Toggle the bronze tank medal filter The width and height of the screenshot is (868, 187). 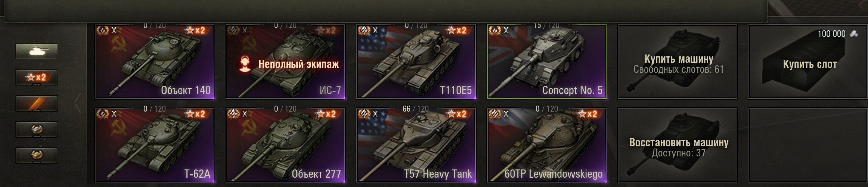click(x=37, y=156)
